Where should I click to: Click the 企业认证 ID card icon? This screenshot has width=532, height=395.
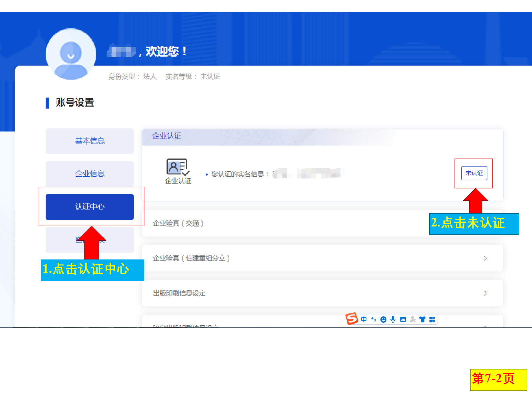[x=178, y=167]
